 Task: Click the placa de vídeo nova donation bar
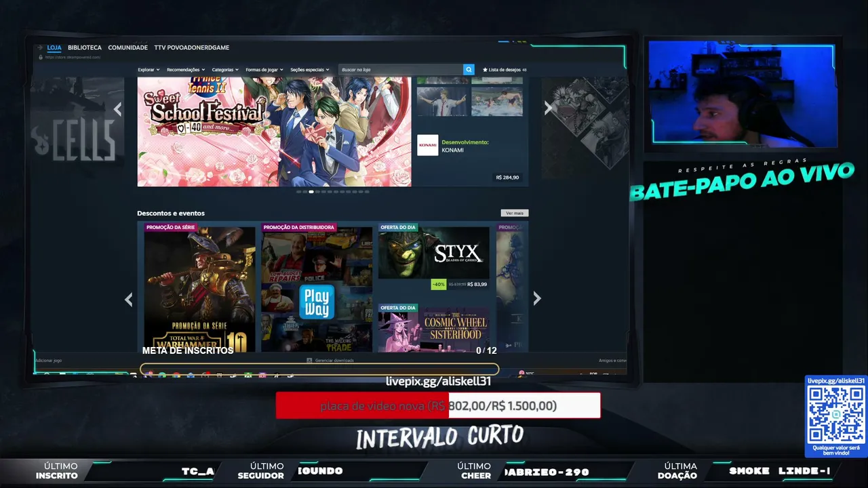coord(438,405)
